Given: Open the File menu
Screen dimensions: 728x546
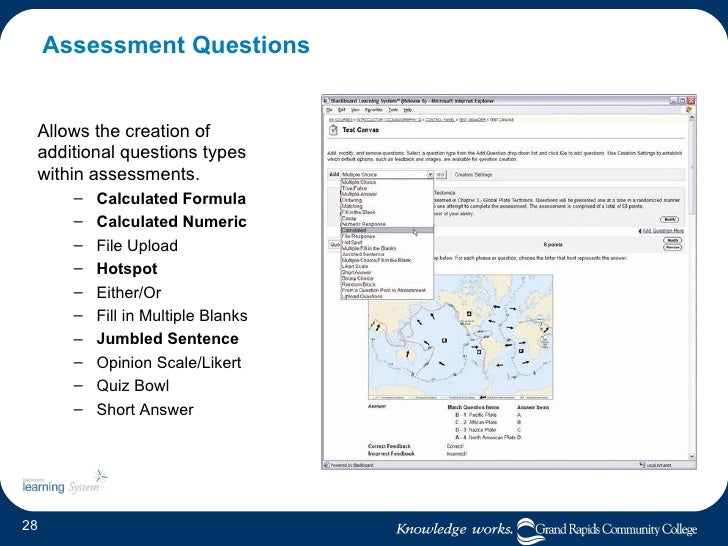Looking at the screenshot, I should click(329, 110).
